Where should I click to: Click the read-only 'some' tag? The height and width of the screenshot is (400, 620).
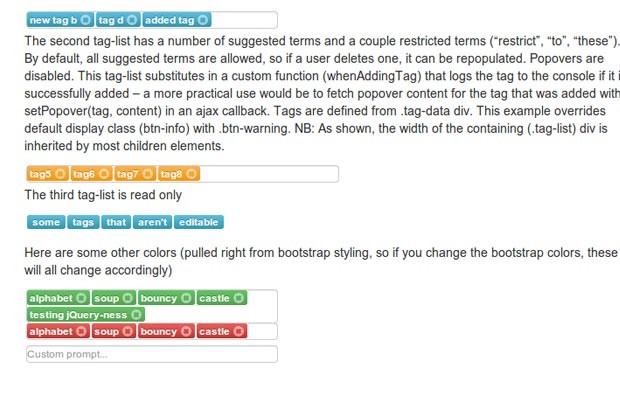click(46, 222)
